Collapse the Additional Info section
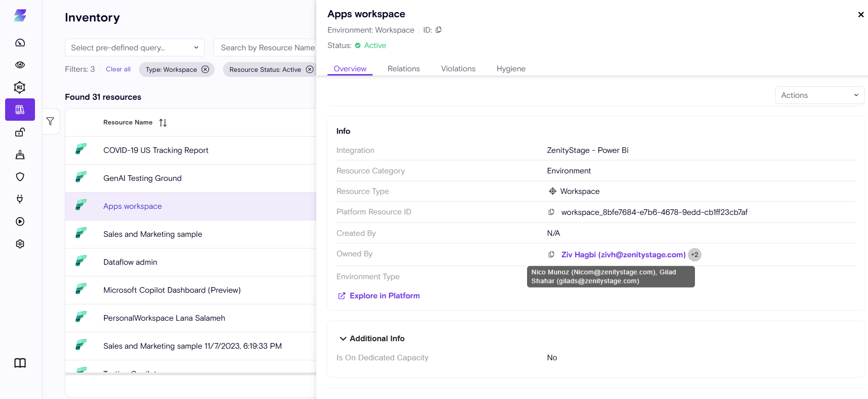This screenshot has height=399, width=868. 343,338
